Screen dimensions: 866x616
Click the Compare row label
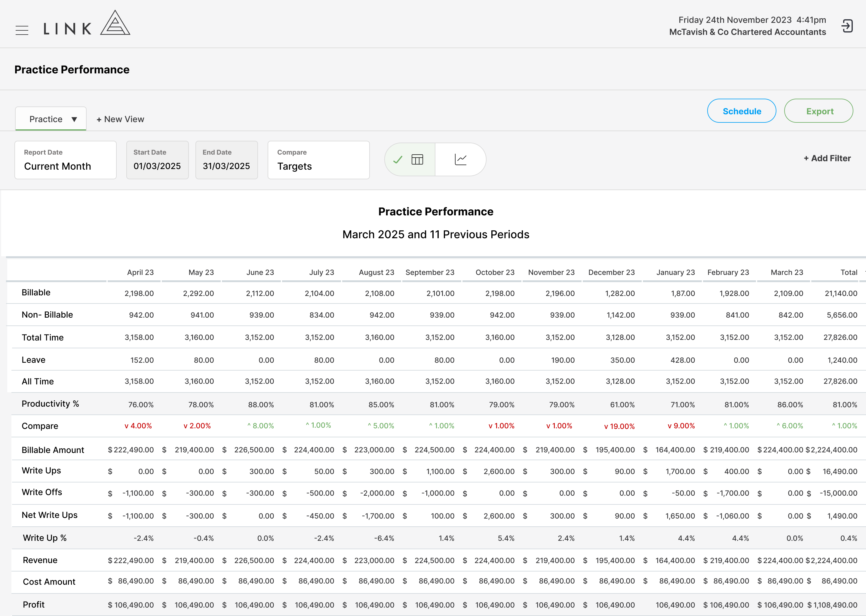40,426
